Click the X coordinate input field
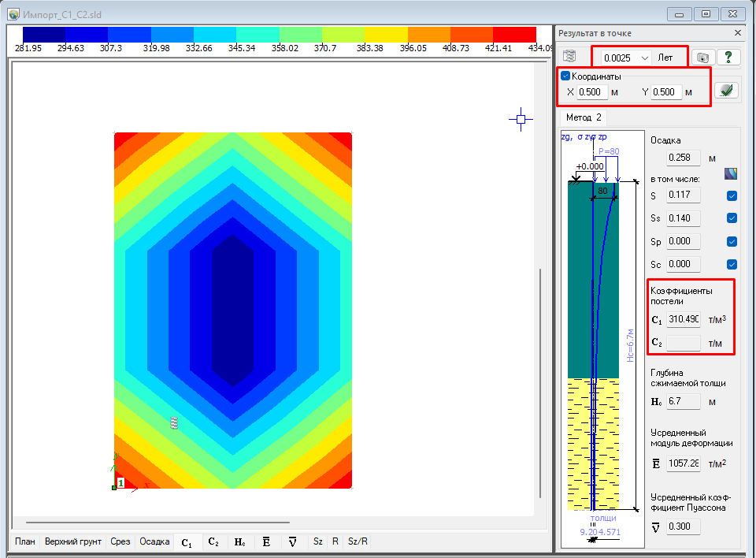The height and width of the screenshot is (558, 756). point(592,92)
